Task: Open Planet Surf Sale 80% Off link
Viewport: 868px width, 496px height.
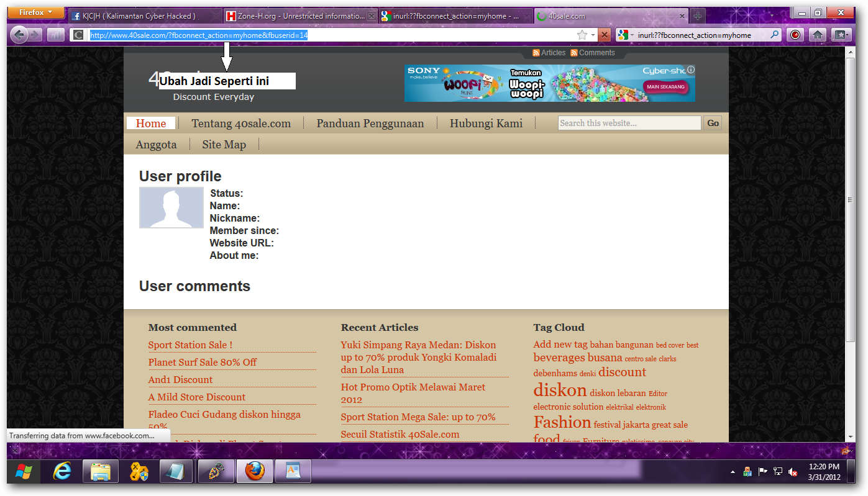Action: click(x=203, y=362)
